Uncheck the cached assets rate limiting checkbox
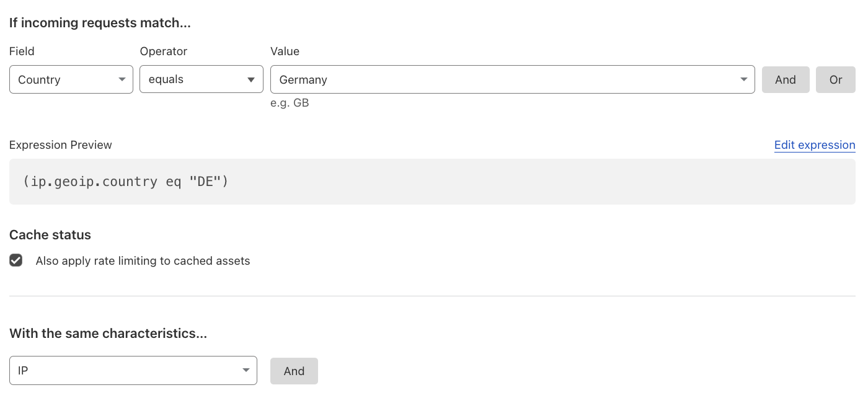The width and height of the screenshot is (868, 403). (16, 260)
